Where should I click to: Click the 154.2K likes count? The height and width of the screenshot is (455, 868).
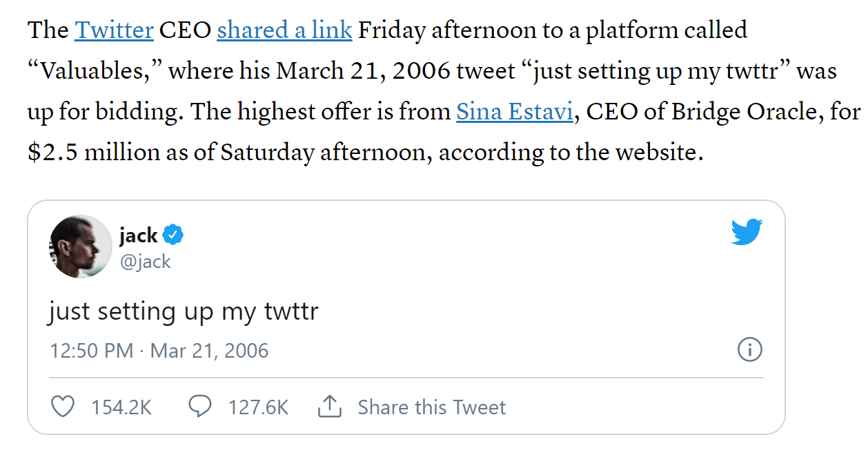121,407
